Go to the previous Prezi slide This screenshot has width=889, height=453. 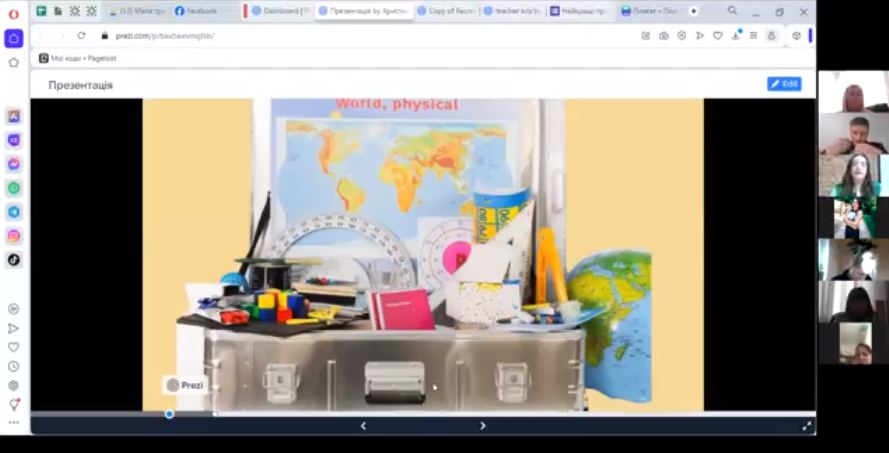[x=363, y=426]
